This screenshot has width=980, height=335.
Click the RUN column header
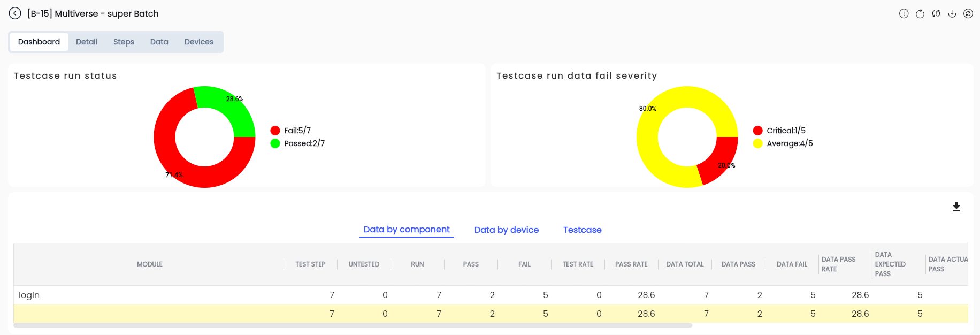point(417,264)
